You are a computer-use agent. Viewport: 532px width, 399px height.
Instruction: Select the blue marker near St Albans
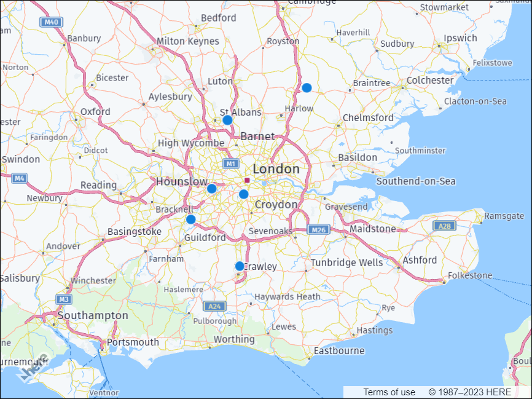pyautogui.click(x=227, y=119)
